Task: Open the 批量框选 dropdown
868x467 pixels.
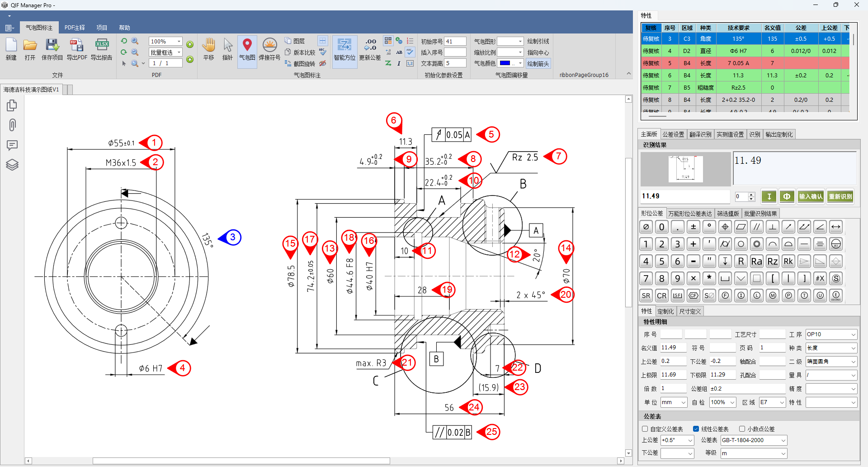Action: (179, 52)
